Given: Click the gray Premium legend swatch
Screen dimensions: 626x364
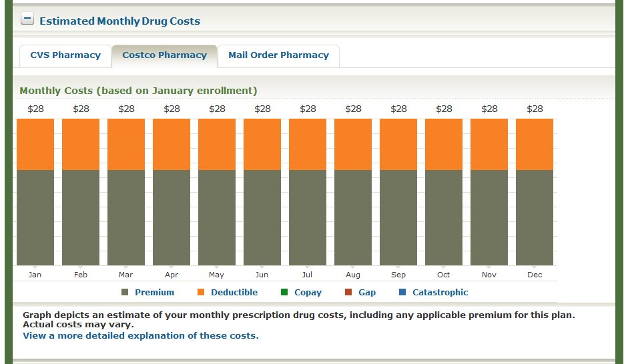Looking at the screenshot, I should (x=125, y=293).
